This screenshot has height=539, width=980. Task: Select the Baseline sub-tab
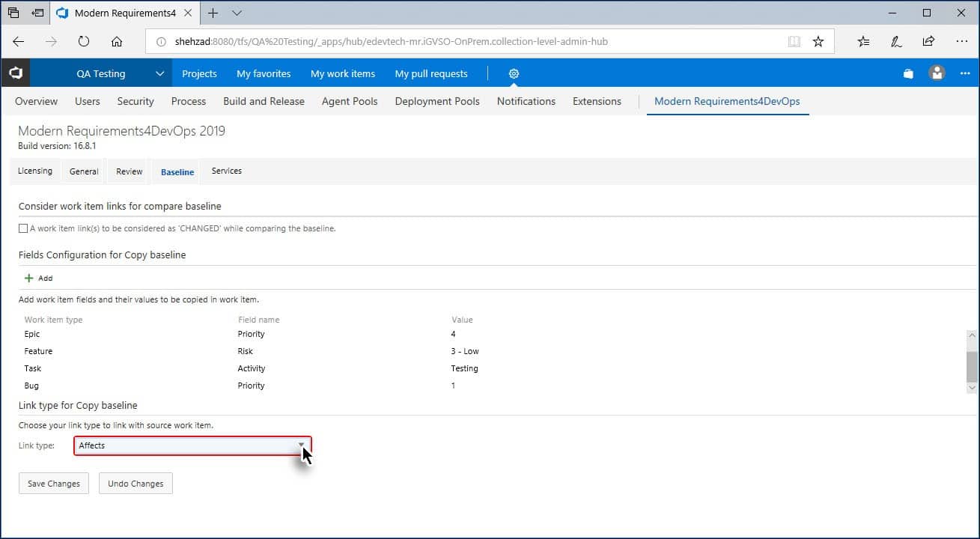pos(177,171)
